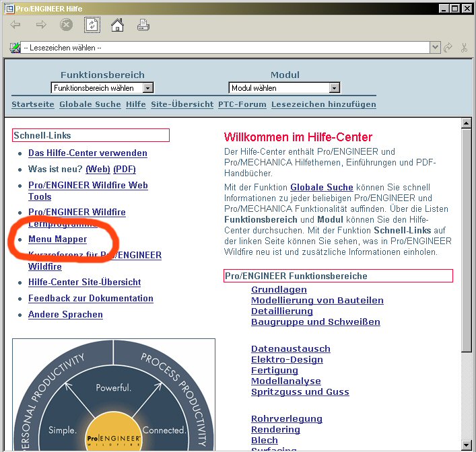476x452 pixels.
Task: Open the Funktionsbereich wählen dropdown
Action: point(102,88)
